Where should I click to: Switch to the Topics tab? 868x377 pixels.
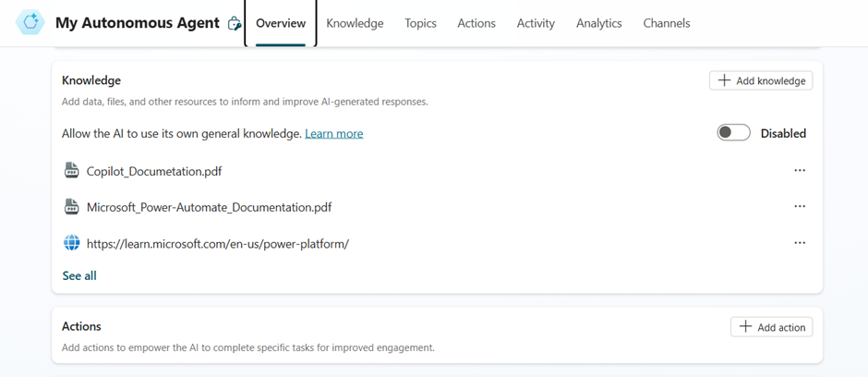(x=420, y=23)
